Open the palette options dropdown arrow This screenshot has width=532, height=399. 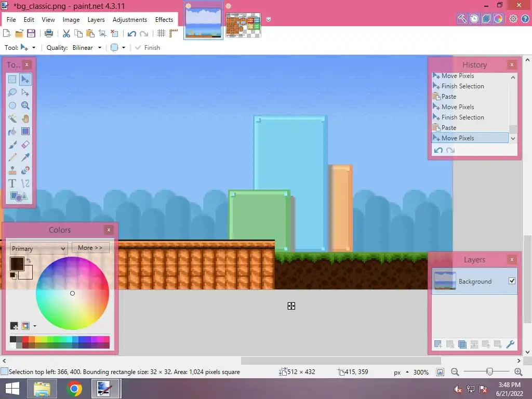click(35, 326)
